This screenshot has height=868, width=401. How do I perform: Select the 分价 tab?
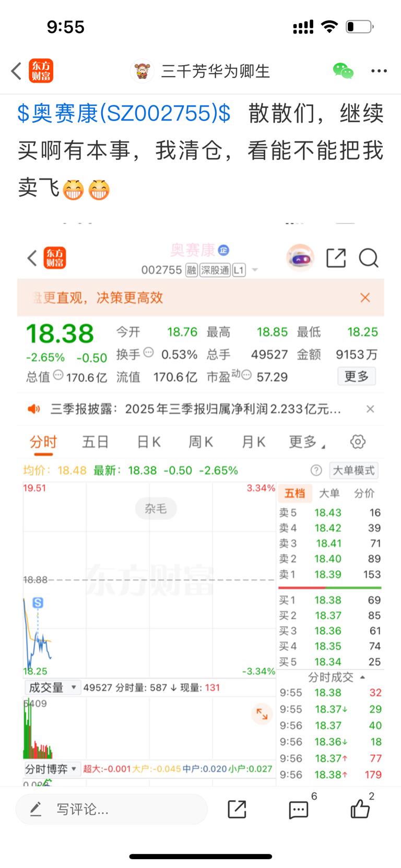(x=364, y=493)
